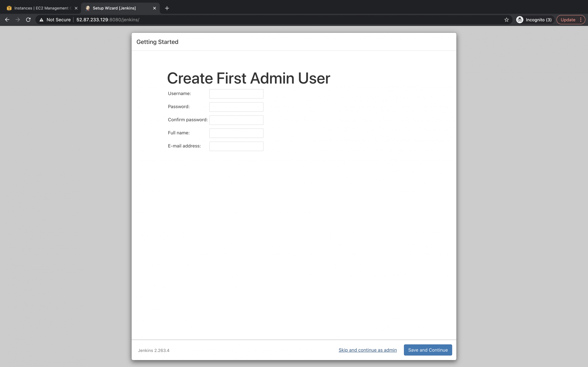Click the Username input field
Image resolution: width=588 pixels, height=367 pixels.
(x=236, y=94)
